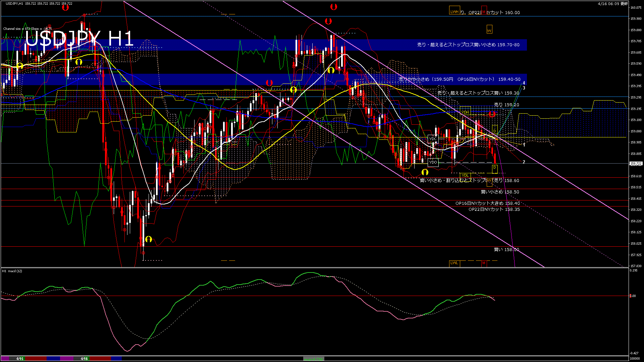Click the orange W weekly pivot marker

489,29
